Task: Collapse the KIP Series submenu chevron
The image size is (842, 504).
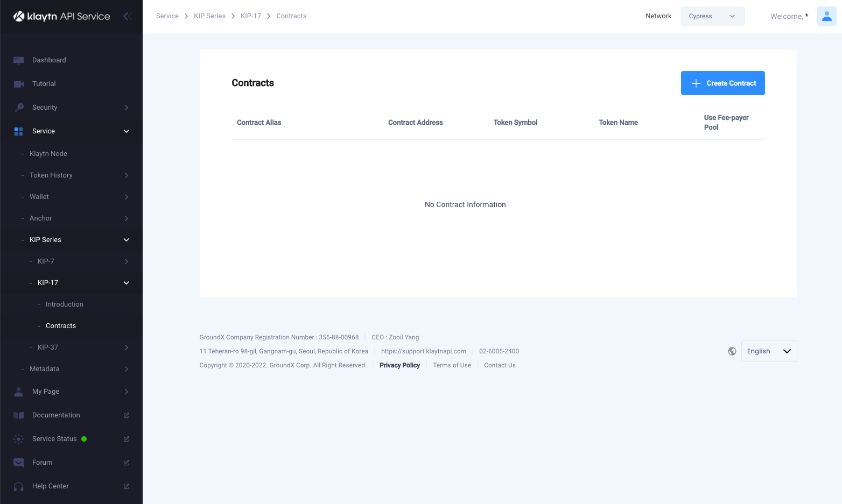Action: pyautogui.click(x=127, y=240)
